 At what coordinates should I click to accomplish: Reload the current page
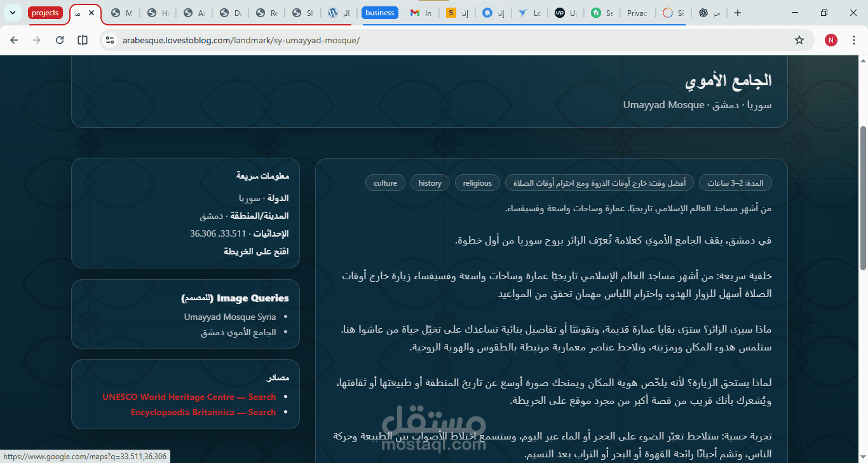point(60,40)
